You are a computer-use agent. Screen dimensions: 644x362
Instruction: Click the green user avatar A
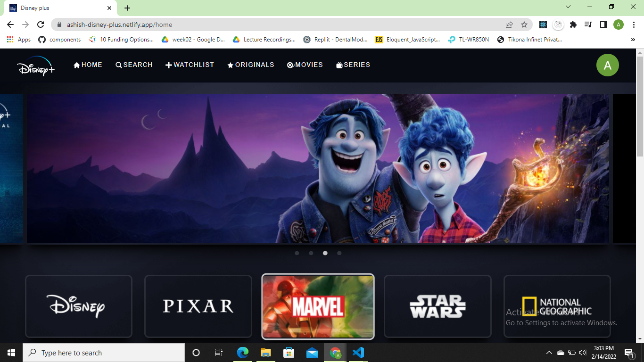tap(608, 65)
